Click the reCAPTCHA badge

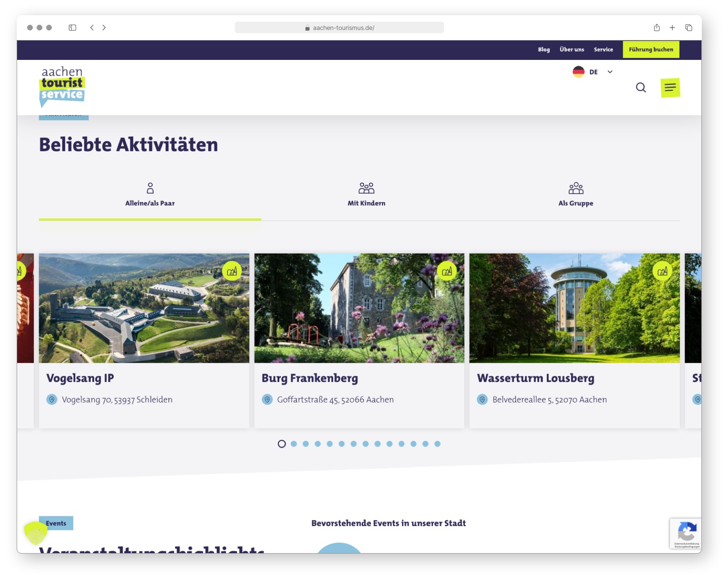pos(686,534)
